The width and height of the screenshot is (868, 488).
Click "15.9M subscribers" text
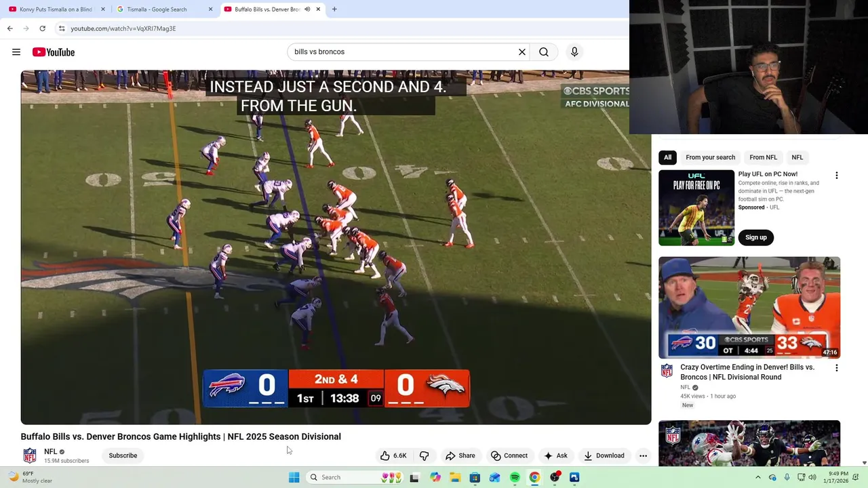point(66,461)
